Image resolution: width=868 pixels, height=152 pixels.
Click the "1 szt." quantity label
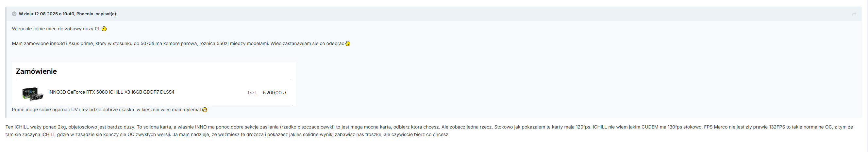(x=252, y=93)
